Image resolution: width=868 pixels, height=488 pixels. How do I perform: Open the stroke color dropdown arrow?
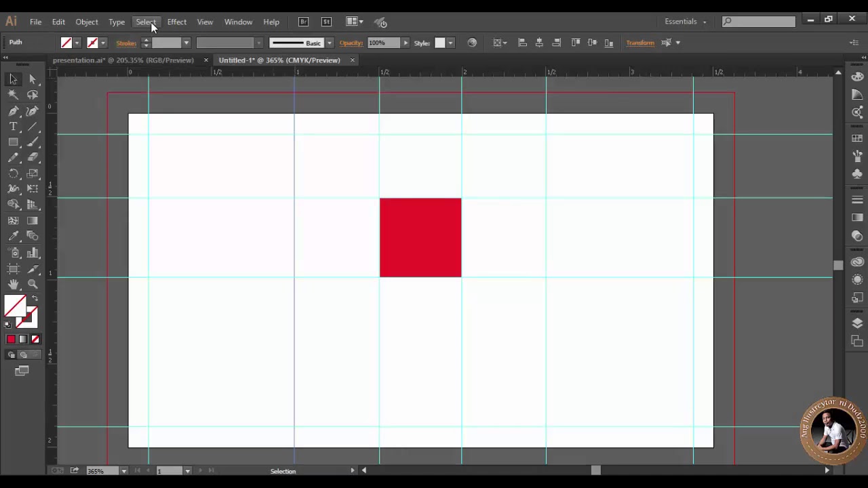(103, 43)
